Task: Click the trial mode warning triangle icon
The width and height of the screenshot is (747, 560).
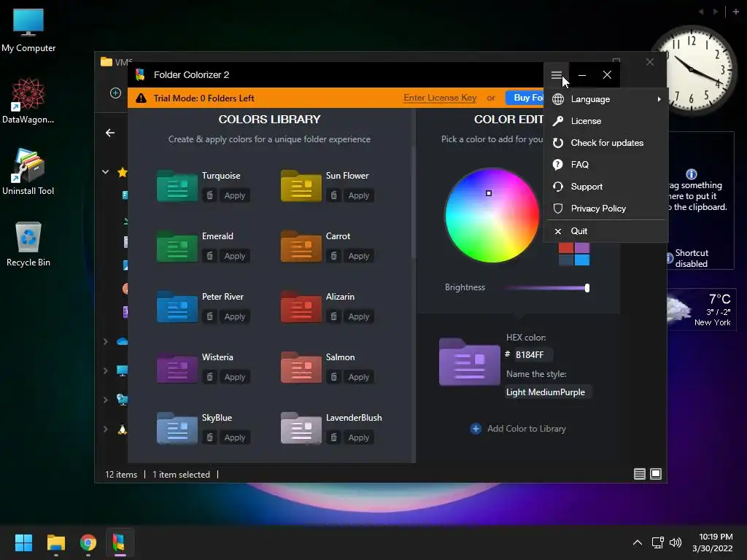Action: coord(141,98)
